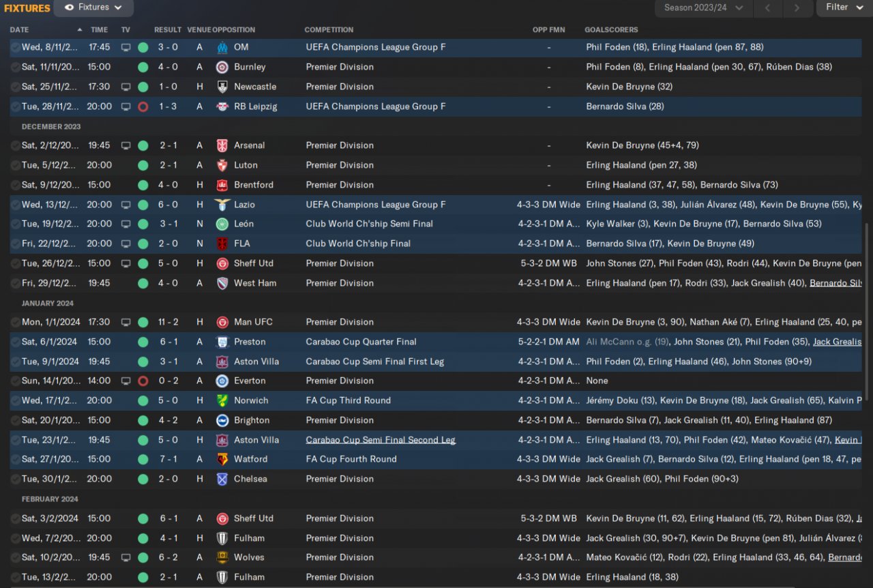873x588 pixels.
Task: Go to the next season with the right arrow
Action: coord(797,8)
